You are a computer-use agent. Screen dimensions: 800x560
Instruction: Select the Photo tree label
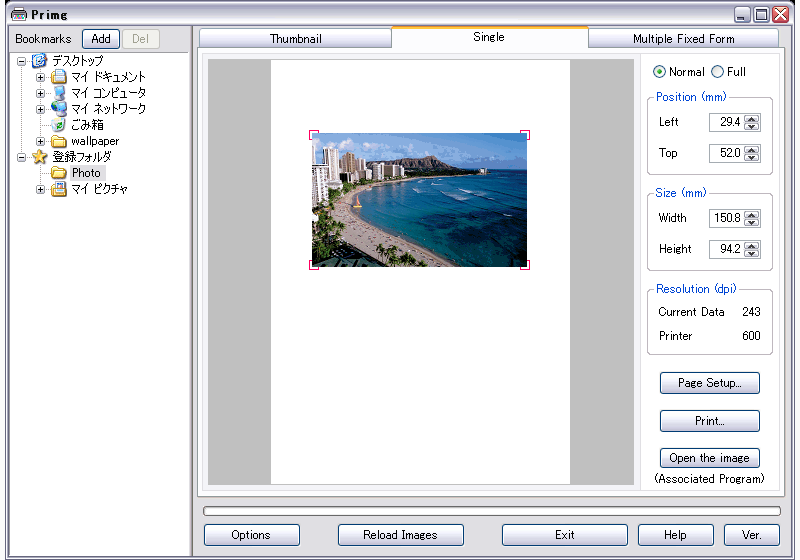point(86,173)
